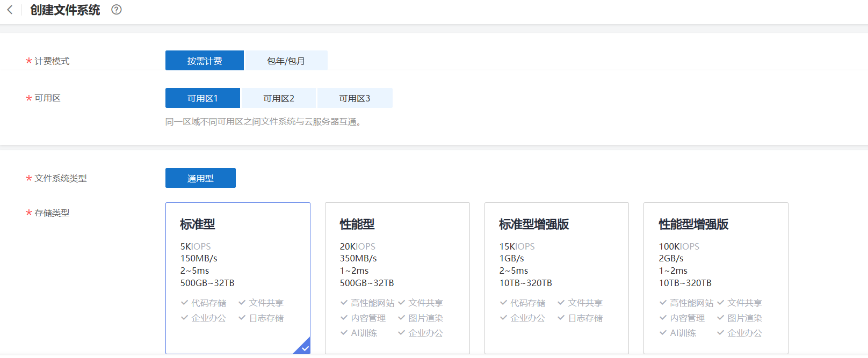Select 包年/包月 billing mode
This screenshot has height=358, width=868.
point(286,61)
